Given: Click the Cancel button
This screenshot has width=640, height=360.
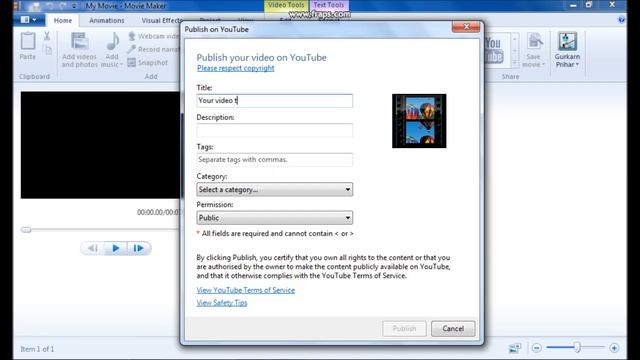Looking at the screenshot, I should pos(453,329).
